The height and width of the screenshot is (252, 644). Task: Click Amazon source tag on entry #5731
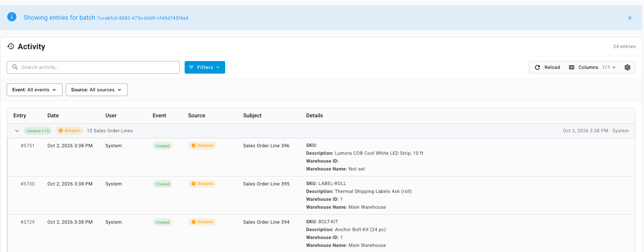pos(202,146)
